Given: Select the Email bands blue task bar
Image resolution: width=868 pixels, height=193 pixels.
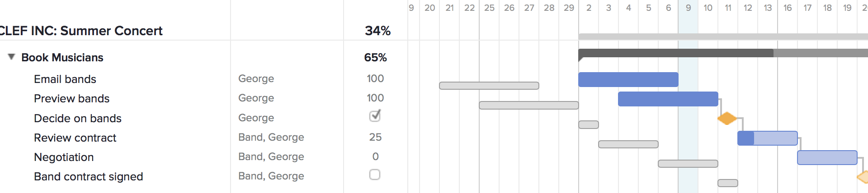Looking at the screenshot, I should point(628,79).
